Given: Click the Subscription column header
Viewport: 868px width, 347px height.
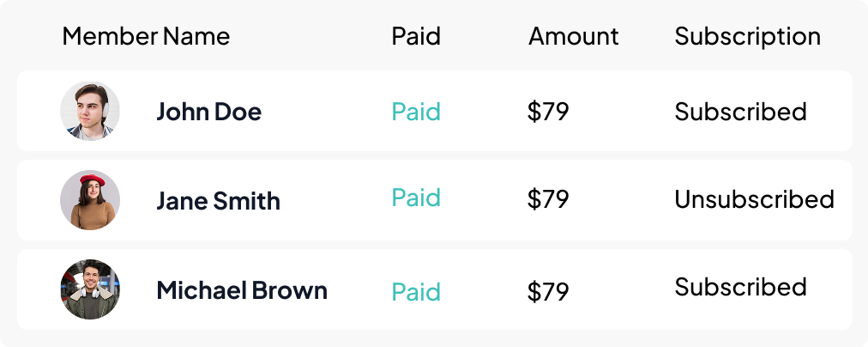Looking at the screenshot, I should [747, 38].
